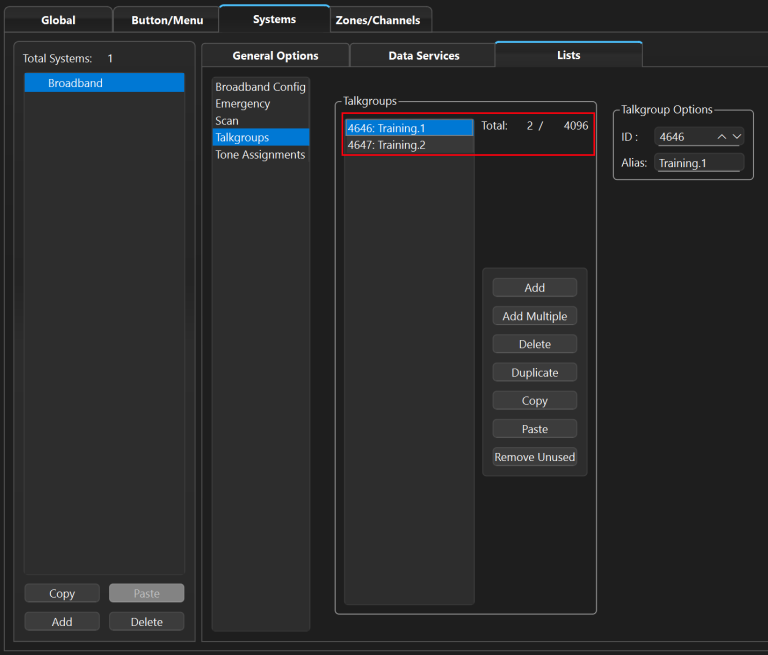
Task: Select Broadband in the systems list
Action: (104, 83)
